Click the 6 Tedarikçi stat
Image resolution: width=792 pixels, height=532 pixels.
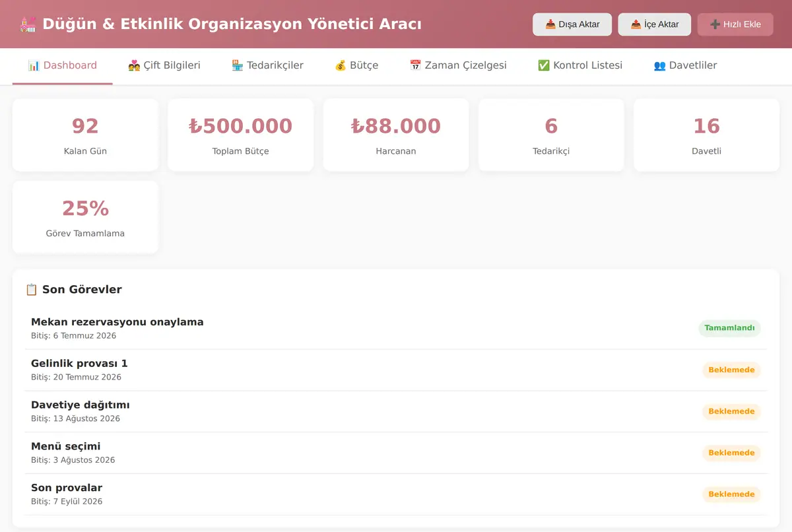coord(551,135)
